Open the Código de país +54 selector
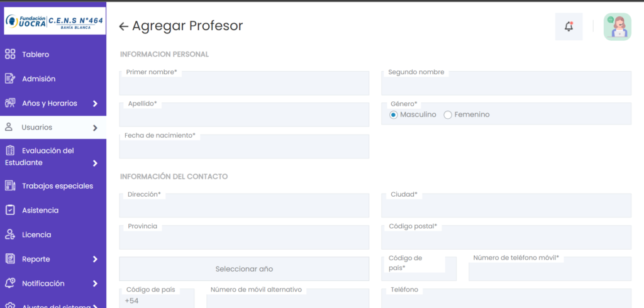This screenshot has height=308, width=644. click(x=157, y=299)
